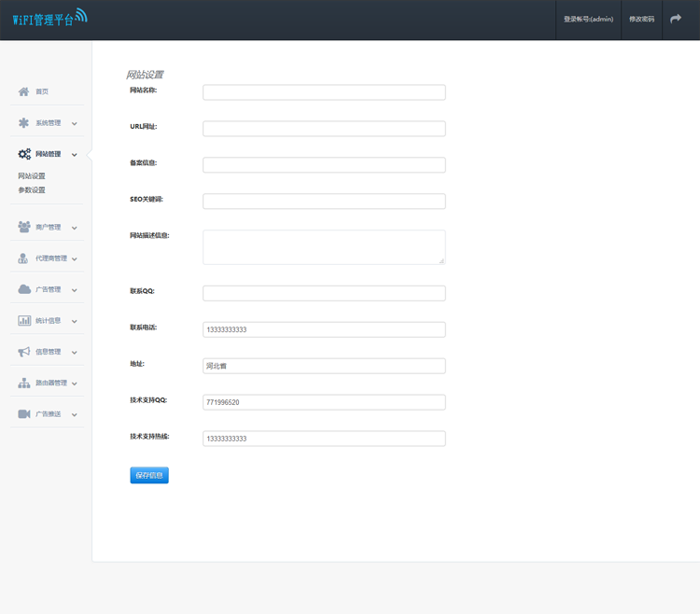Click the 地址 field showing 河北省

[x=324, y=366]
